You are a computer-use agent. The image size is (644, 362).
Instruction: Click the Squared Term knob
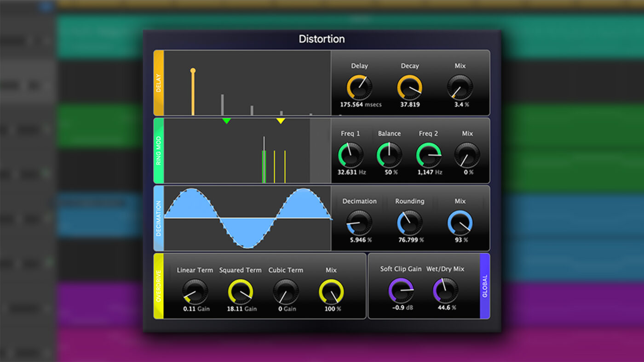pyautogui.click(x=241, y=292)
